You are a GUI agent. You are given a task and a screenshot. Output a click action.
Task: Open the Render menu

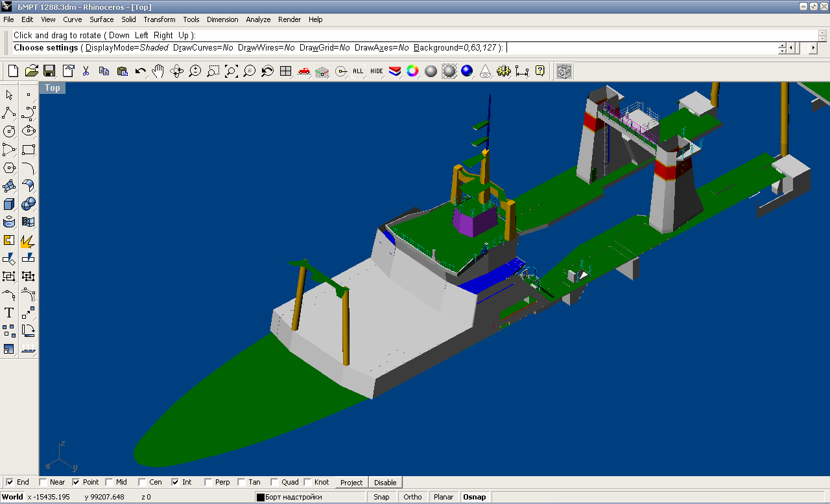click(290, 19)
